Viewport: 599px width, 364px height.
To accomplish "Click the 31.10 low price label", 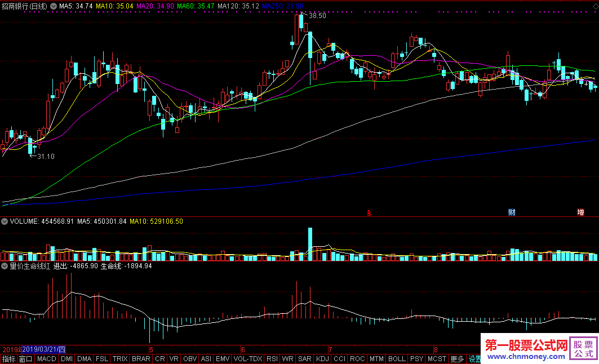I will tap(46, 157).
